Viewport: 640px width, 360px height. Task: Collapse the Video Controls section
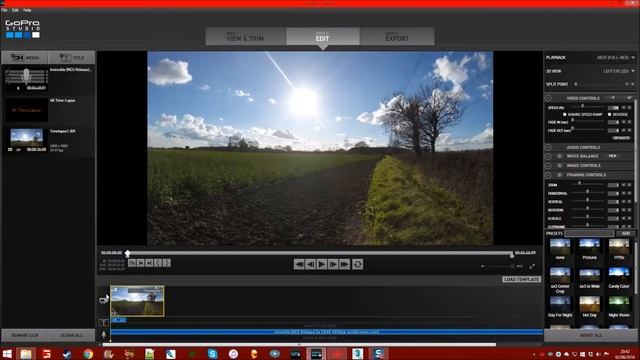pos(548,98)
